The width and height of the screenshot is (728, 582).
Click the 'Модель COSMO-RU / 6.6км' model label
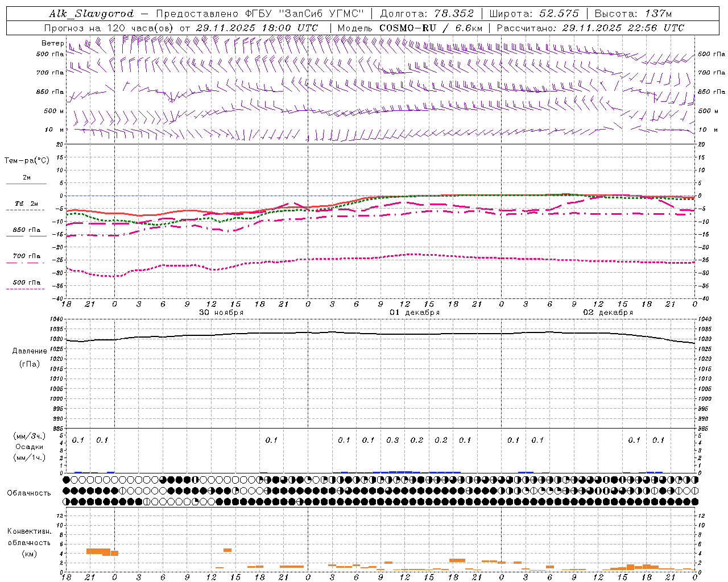coord(411,28)
